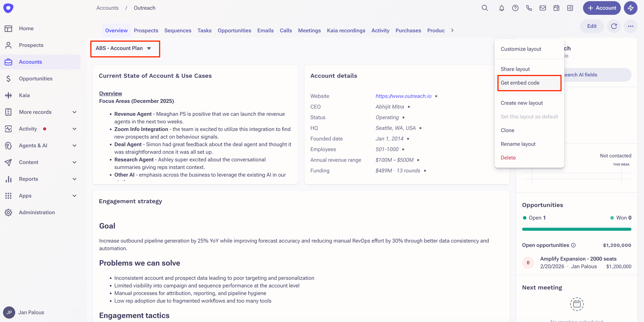644x322 pixels.
Task: Click the Edit button
Action: coord(592,26)
